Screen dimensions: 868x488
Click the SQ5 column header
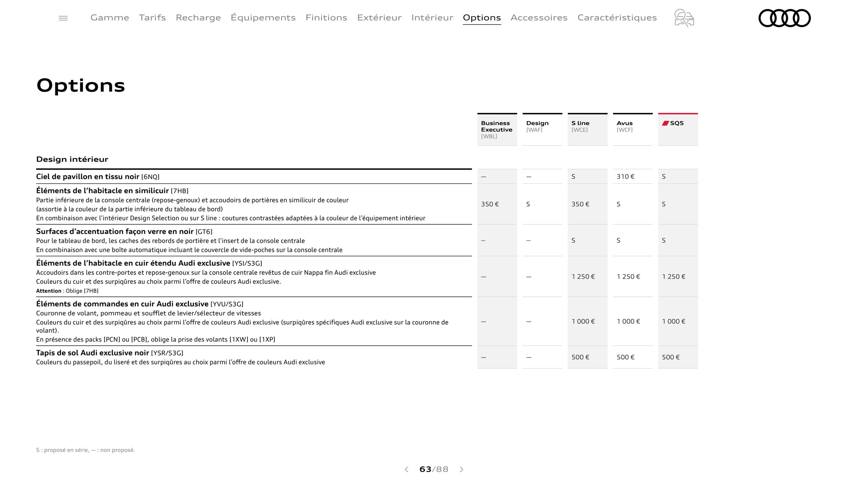[678, 129]
